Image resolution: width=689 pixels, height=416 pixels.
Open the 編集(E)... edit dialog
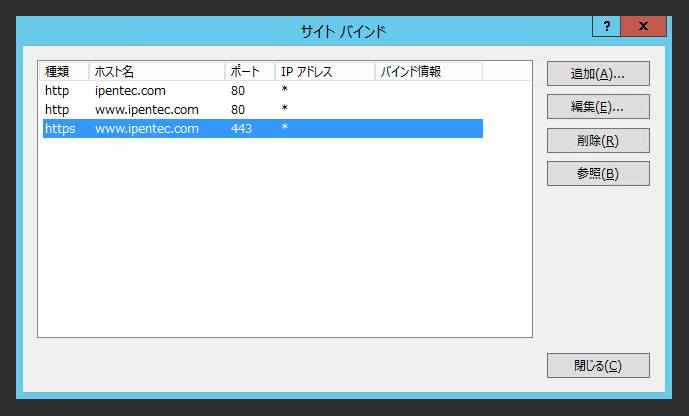pos(598,106)
